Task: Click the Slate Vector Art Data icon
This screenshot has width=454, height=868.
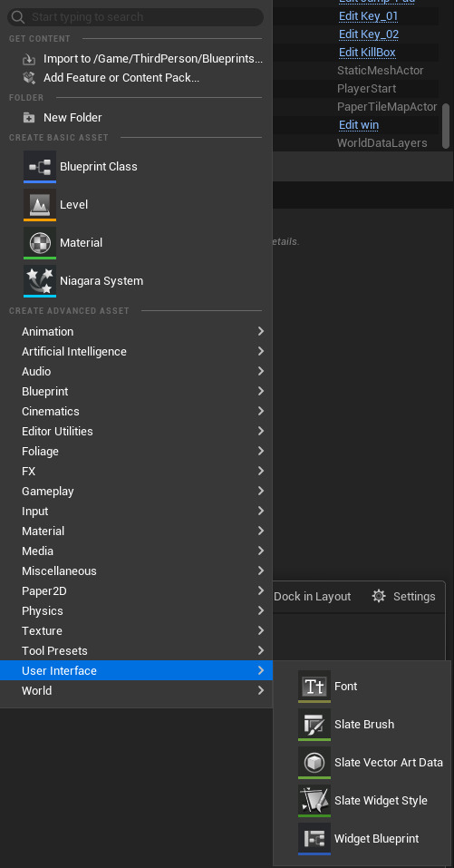Action: [x=314, y=763]
